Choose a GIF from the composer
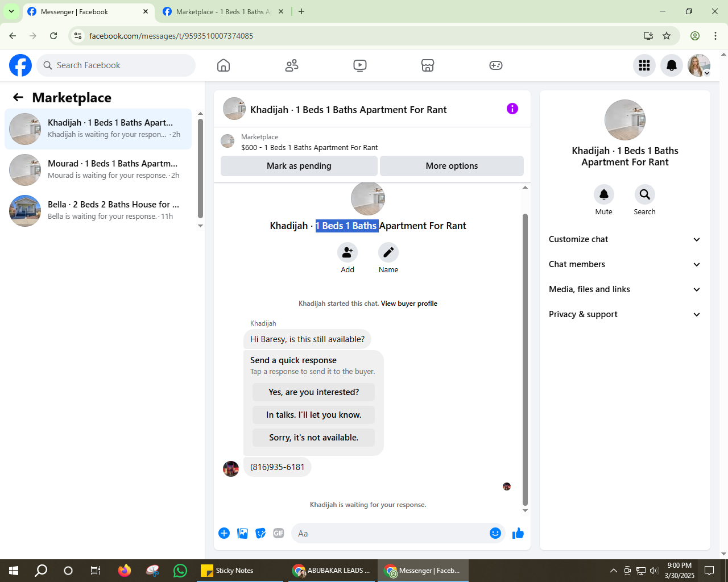Image resolution: width=728 pixels, height=582 pixels. click(x=279, y=533)
